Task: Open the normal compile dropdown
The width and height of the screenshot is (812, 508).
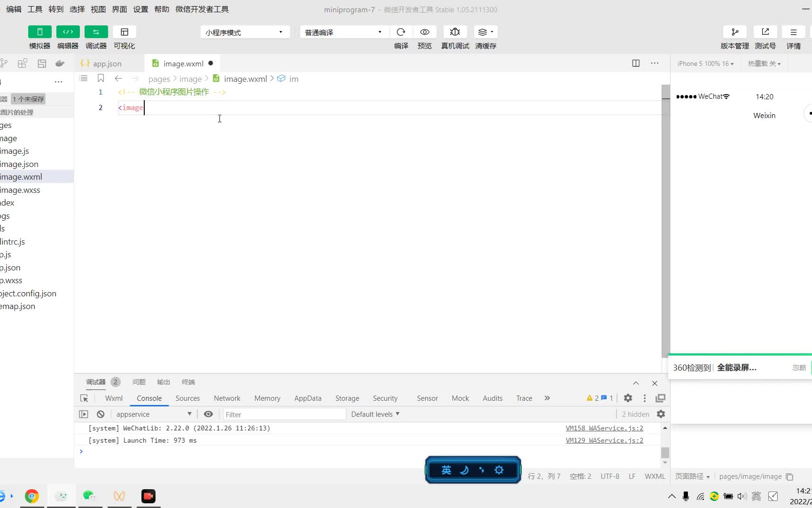Action: pos(344,32)
